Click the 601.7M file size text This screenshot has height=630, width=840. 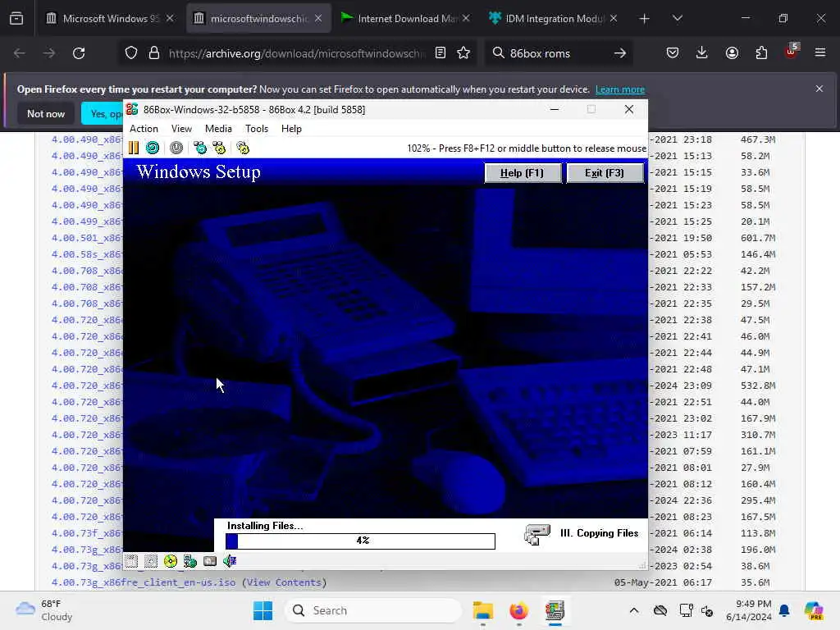pyautogui.click(x=758, y=238)
